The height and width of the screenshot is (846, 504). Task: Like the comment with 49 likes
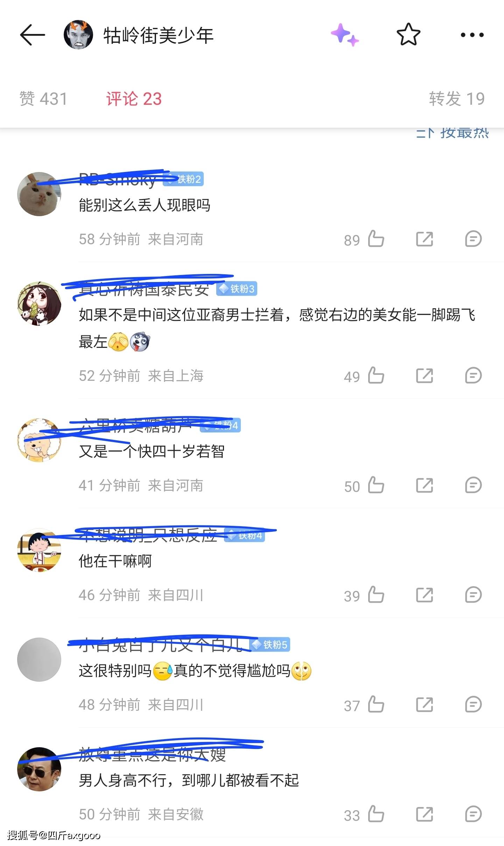tap(376, 376)
